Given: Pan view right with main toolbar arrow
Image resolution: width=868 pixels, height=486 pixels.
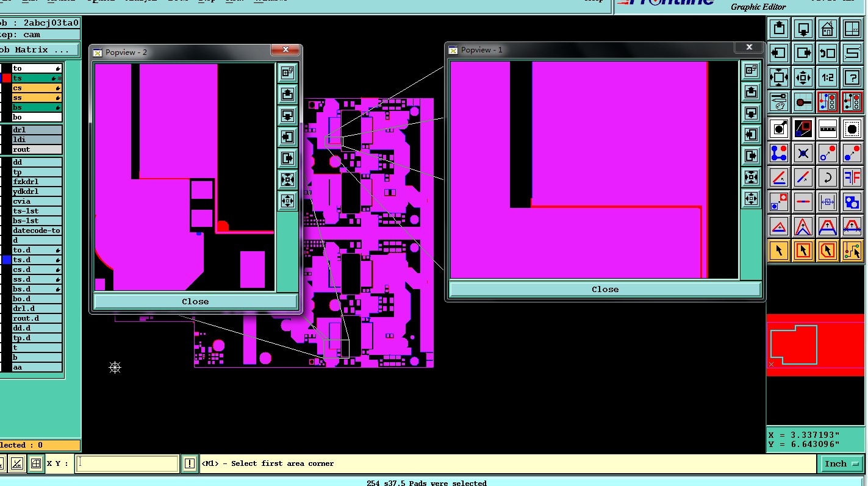Looking at the screenshot, I should tap(803, 53).
